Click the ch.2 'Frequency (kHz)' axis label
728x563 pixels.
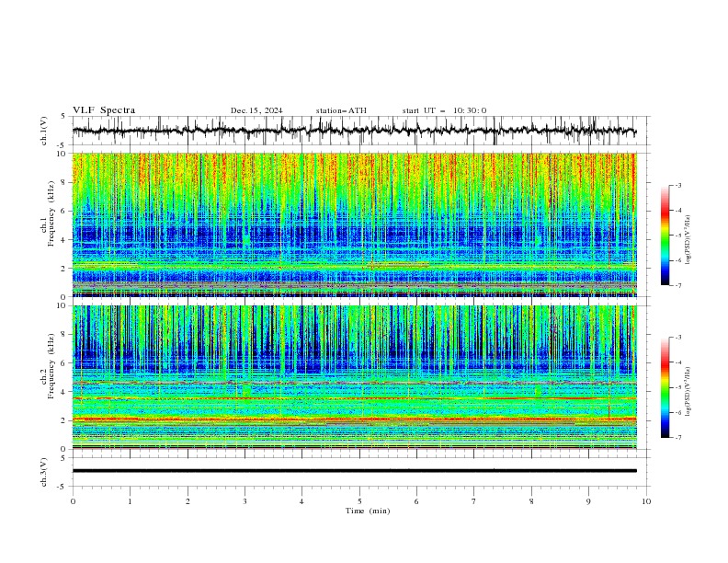(x=51, y=366)
